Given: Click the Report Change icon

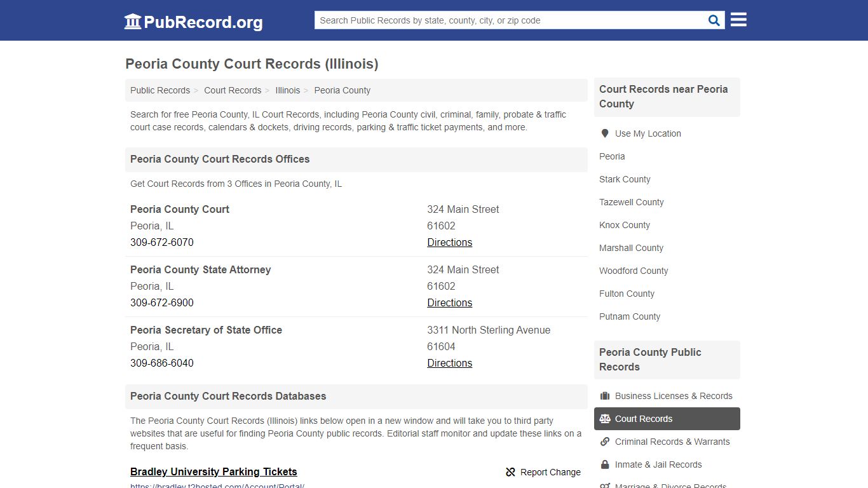Looking at the screenshot, I should click(x=510, y=472).
